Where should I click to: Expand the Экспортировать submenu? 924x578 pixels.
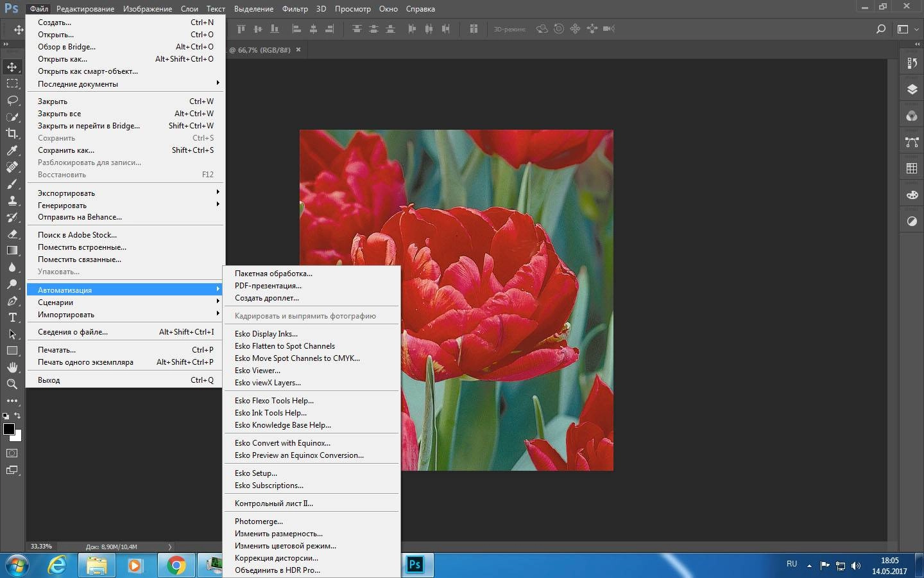[x=125, y=193]
